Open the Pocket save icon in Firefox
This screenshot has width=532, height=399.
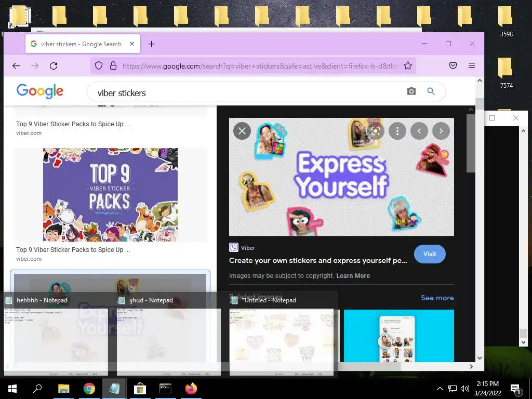tap(453, 65)
